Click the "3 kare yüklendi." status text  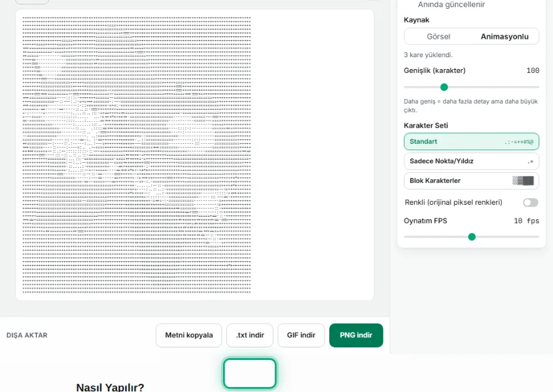click(428, 55)
